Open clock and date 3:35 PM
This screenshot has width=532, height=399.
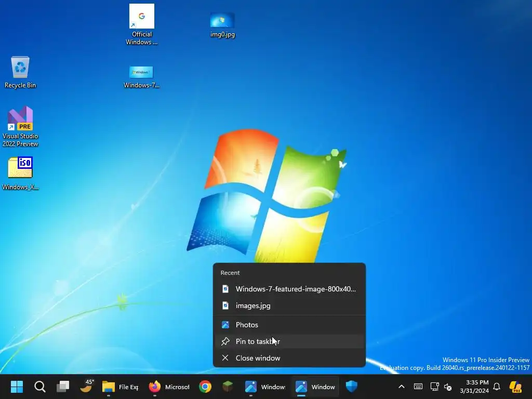(x=474, y=387)
